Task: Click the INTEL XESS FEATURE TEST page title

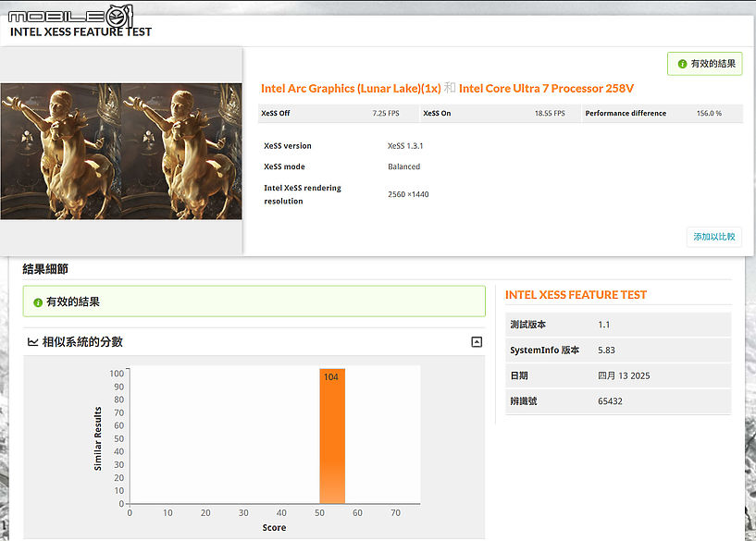Action: [x=81, y=32]
